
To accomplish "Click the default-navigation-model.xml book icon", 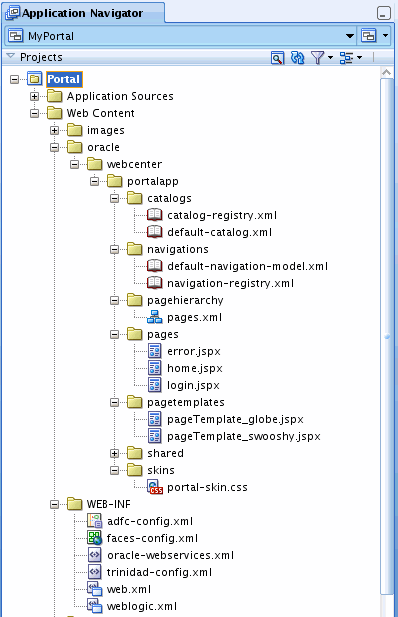I will point(154,266).
